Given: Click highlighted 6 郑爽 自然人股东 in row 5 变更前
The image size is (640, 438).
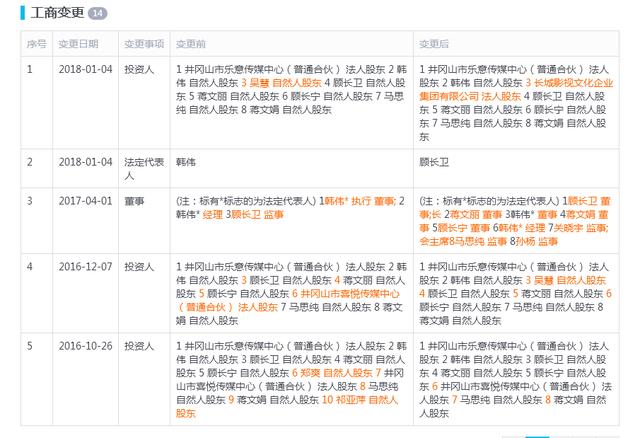Looking at the screenshot, I should pos(332,373).
